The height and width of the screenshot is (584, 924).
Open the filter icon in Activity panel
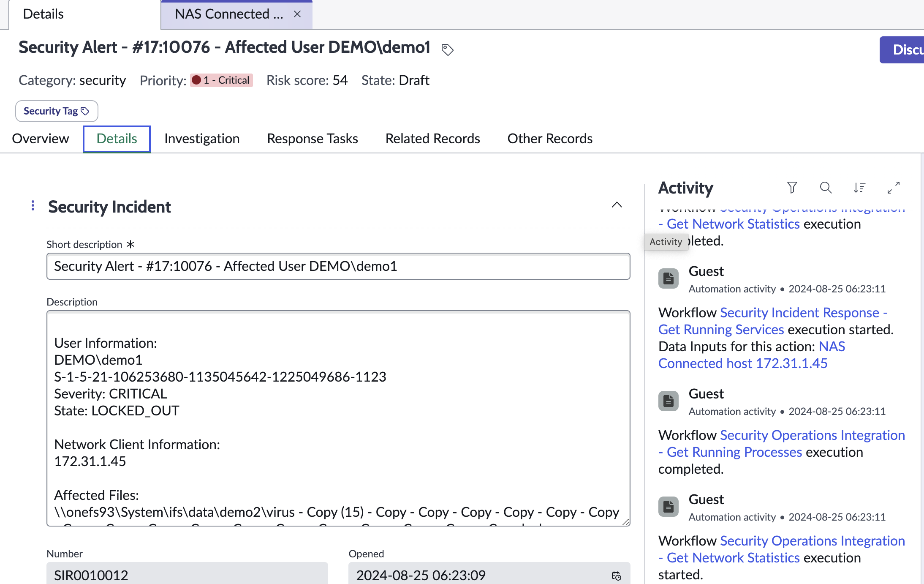coord(792,188)
